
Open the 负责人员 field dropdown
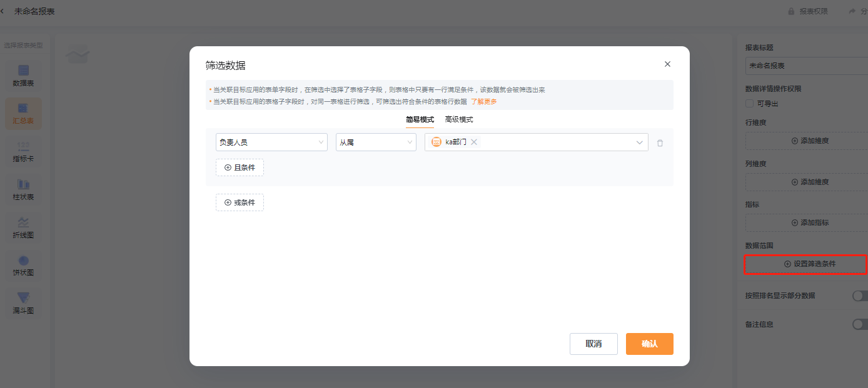click(x=271, y=142)
